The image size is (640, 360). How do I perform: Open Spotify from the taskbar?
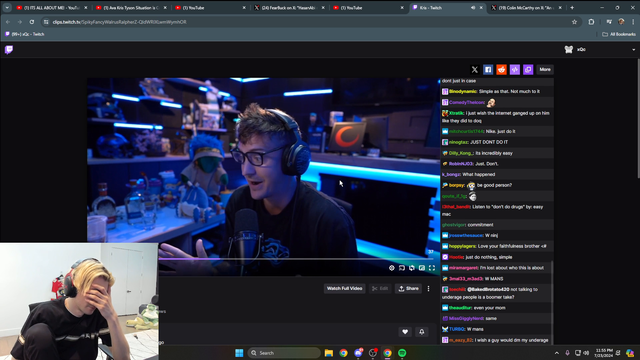coord(402,353)
